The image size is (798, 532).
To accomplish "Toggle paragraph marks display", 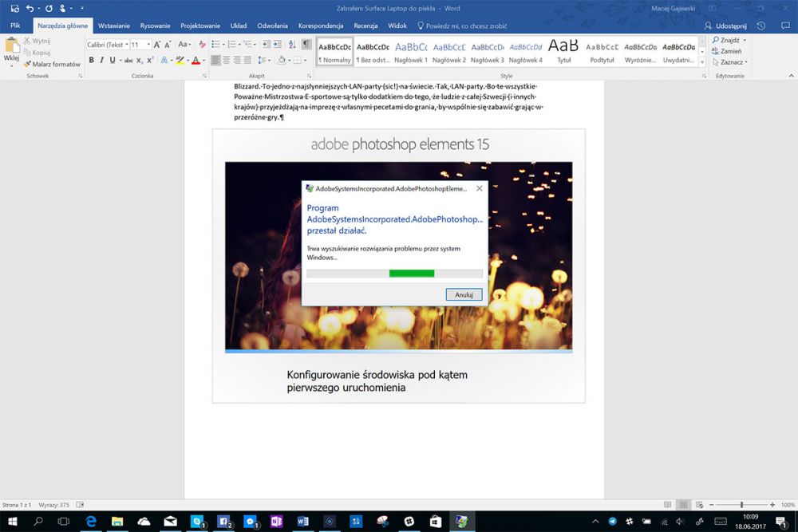I will [x=306, y=45].
